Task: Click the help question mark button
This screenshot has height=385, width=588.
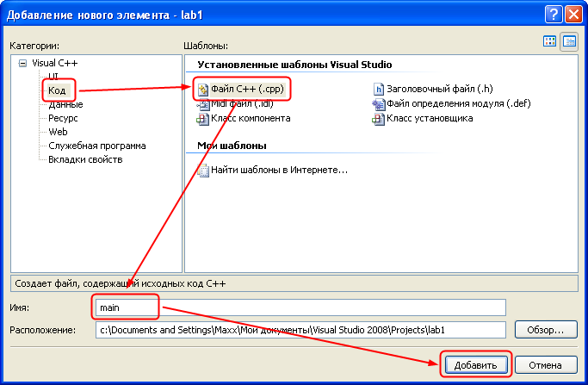Action: pyautogui.click(x=554, y=15)
